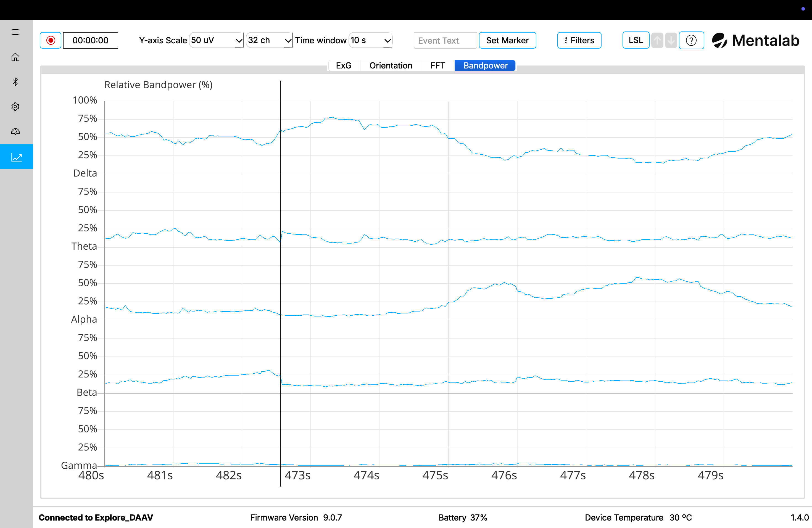
Task: Open the impedance gauge page
Action: point(15,131)
